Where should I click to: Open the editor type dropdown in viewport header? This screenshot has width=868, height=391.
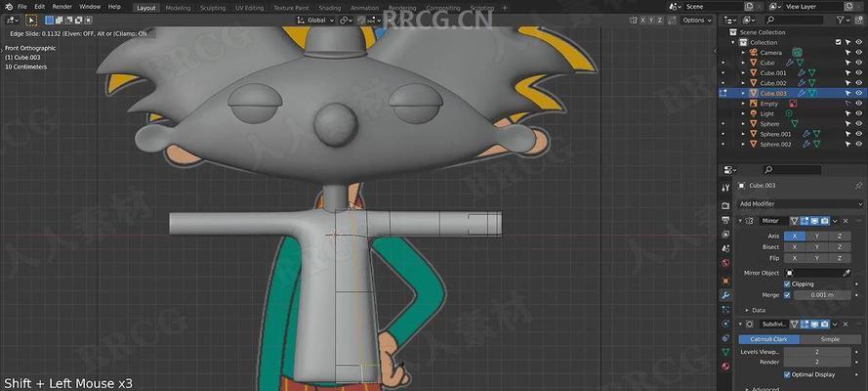[x=12, y=20]
